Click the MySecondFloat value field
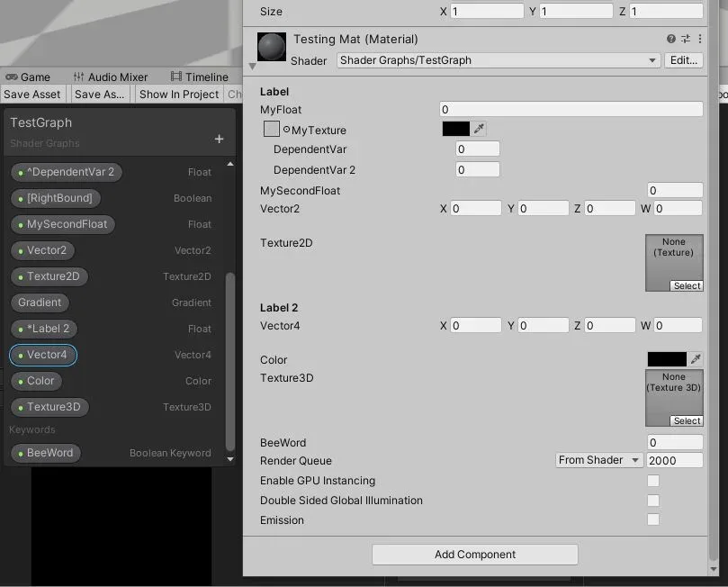This screenshot has height=587, width=728. coord(675,190)
